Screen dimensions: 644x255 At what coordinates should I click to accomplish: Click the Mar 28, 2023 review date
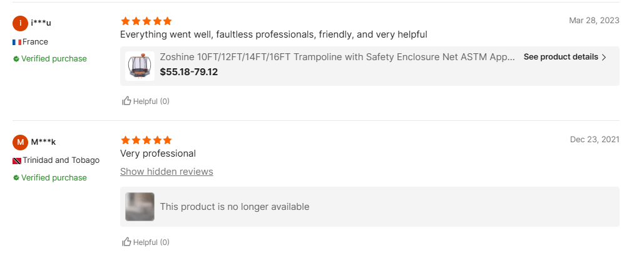(594, 21)
